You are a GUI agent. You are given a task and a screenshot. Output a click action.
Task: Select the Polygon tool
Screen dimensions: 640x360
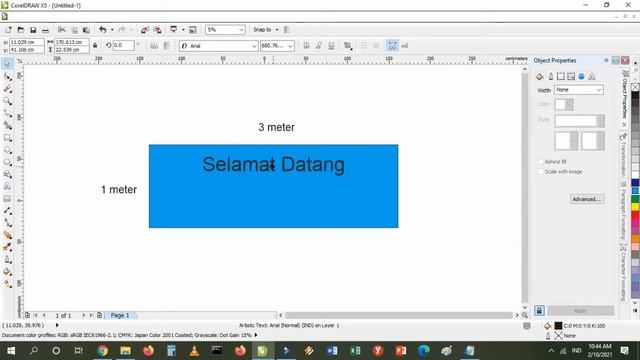[x=7, y=162]
